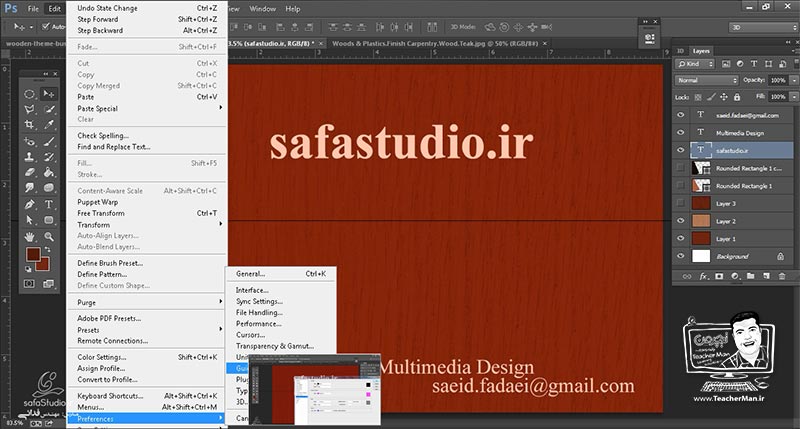800x429 pixels.
Task: Select the Pen tool
Action: coord(30,205)
